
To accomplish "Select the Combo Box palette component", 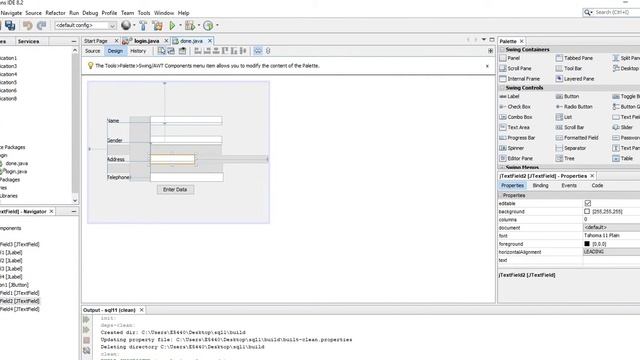I will pyautogui.click(x=516, y=117).
